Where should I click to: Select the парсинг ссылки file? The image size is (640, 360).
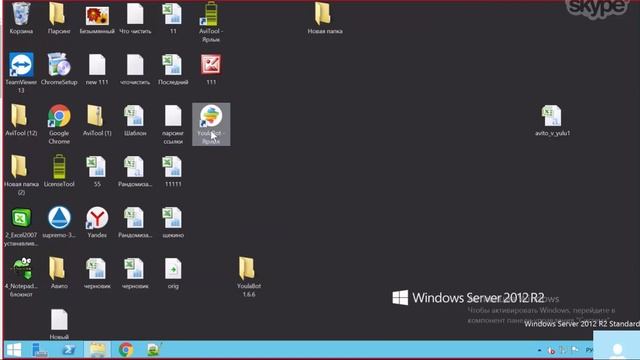pyautogui.click(x=173, y=124)
